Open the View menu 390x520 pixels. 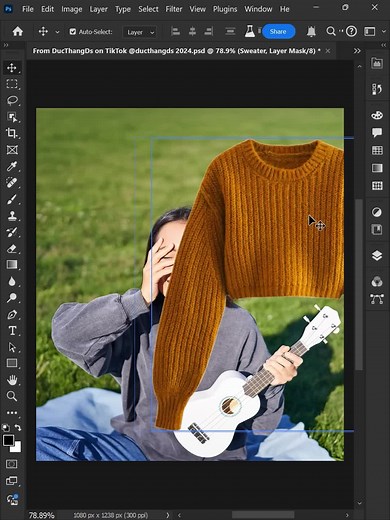(x=197, y=9)
